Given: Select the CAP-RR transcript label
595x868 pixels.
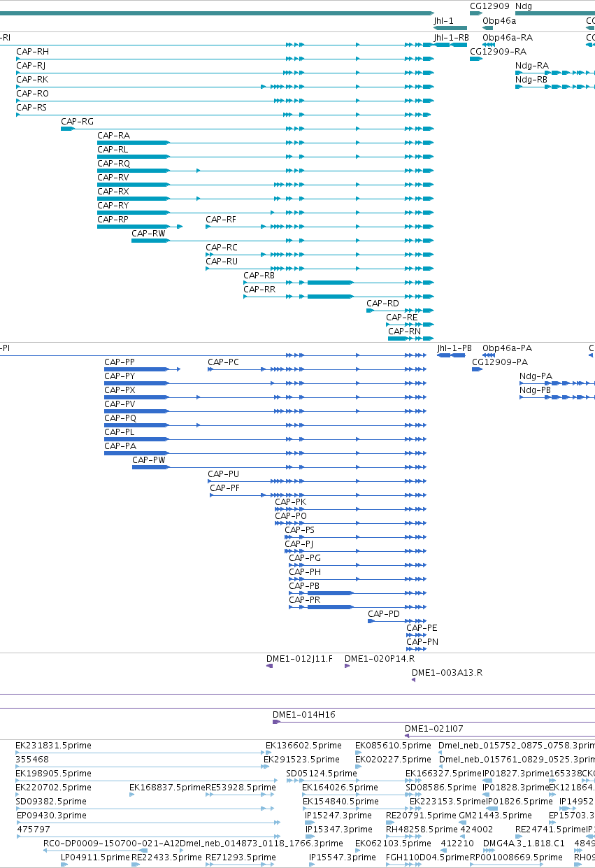Looking at the screenshot, I should click(259, 290).
